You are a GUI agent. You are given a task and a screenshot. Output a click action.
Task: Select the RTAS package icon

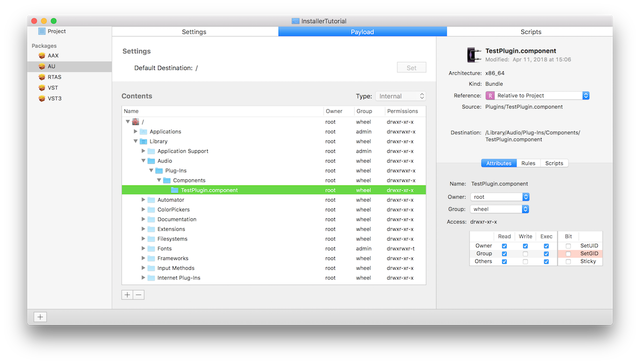[42, 77]
